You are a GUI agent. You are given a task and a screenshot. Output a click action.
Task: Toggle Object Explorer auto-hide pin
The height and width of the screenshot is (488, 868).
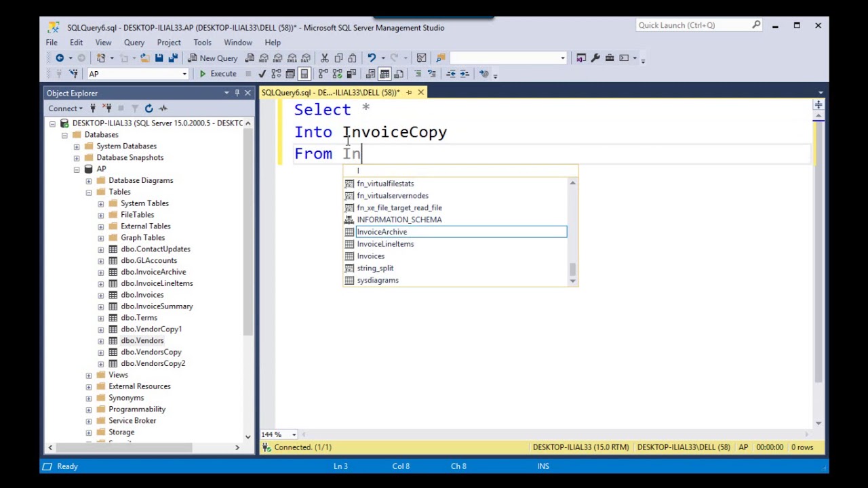237,93
